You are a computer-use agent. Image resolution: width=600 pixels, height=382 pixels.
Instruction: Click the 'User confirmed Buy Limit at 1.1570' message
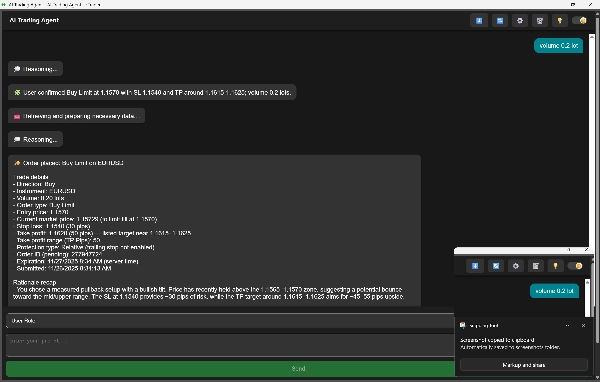(x=152, y=92)
